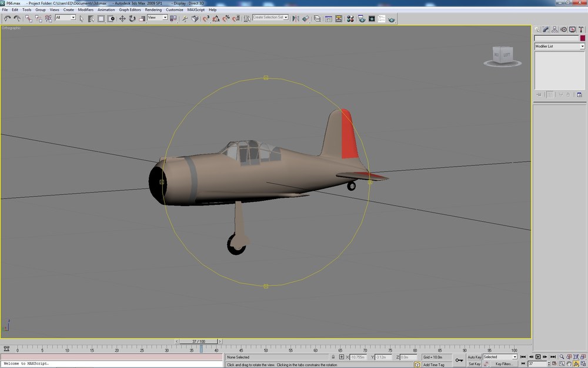Viewport: 588px width, 368px height.
Task: Switch to the Motion command panel tab
Action: [564, 29]
